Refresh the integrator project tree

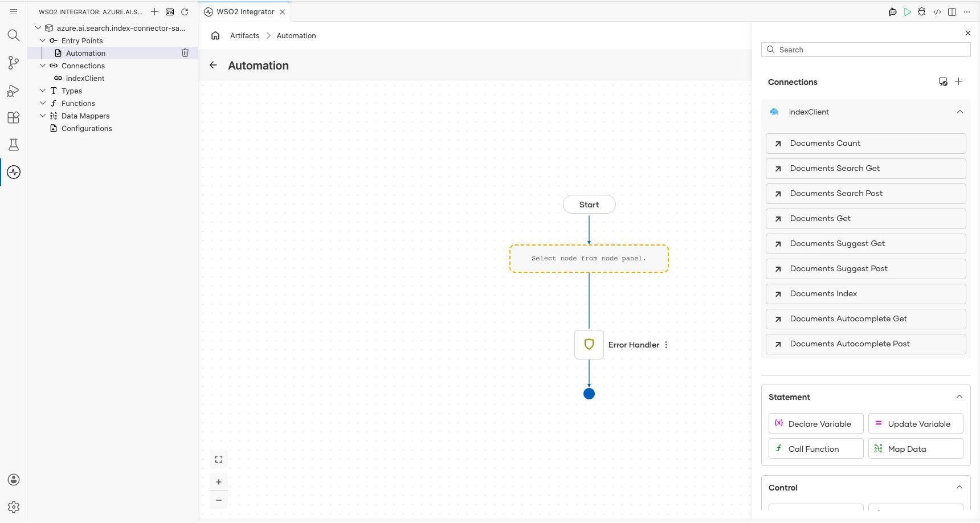click(x=185, y=11)
